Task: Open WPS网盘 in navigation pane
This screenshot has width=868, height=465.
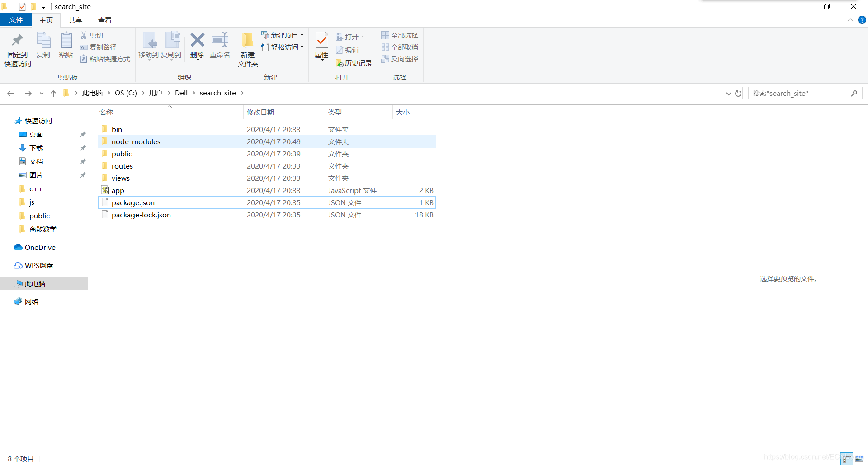Action: [34, 265]
